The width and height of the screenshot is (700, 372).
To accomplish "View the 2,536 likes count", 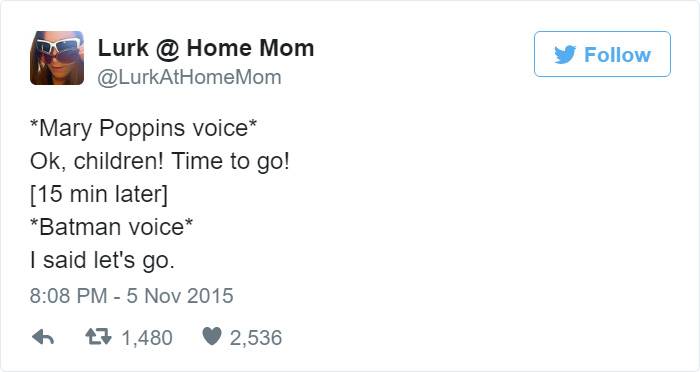I will click(x=256, y=338).
